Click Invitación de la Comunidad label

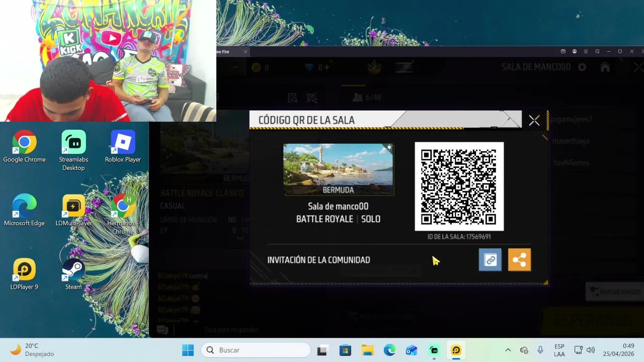pos(318,260)
